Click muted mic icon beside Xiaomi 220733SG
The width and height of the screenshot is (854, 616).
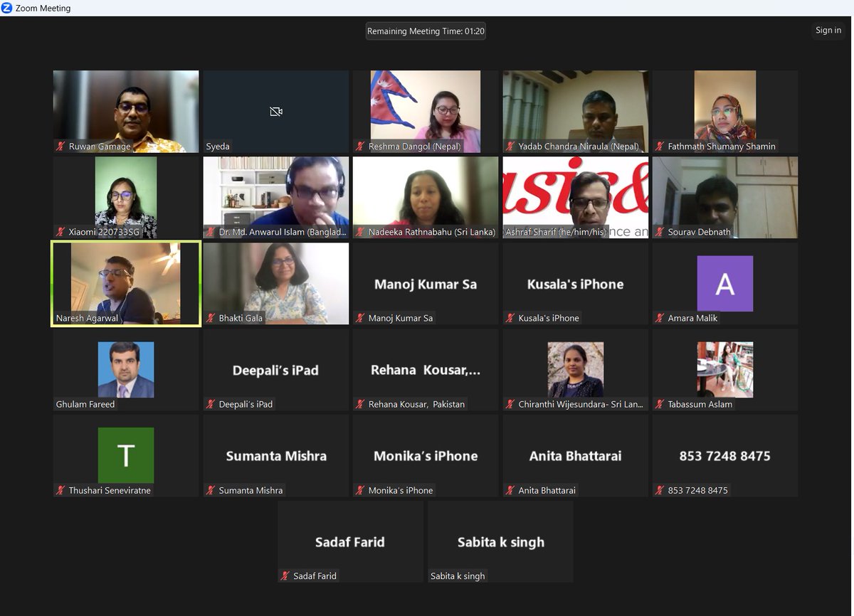click(x=61, y=232)
